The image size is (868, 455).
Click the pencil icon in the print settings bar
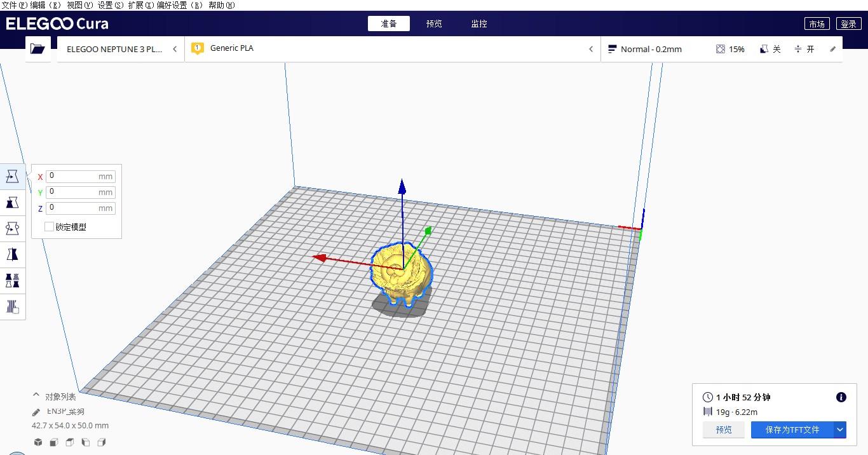pyautogui.click(x=833, y=49)
